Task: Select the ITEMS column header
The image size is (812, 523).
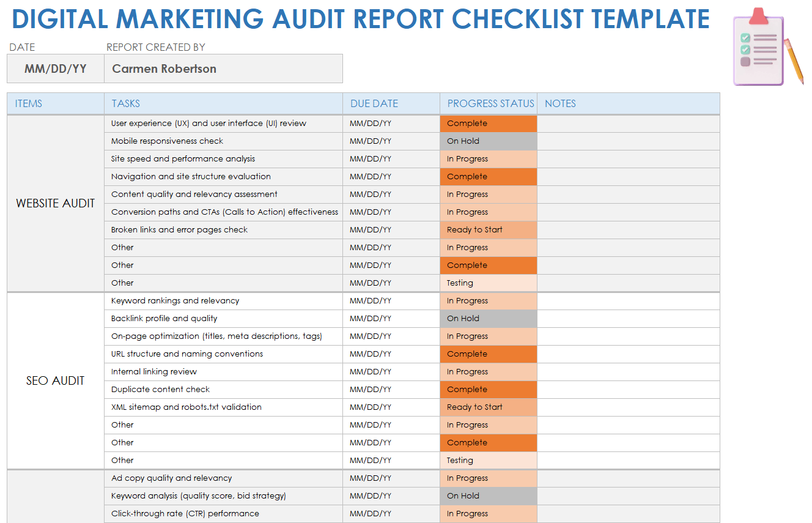Action: pos(56,103)
